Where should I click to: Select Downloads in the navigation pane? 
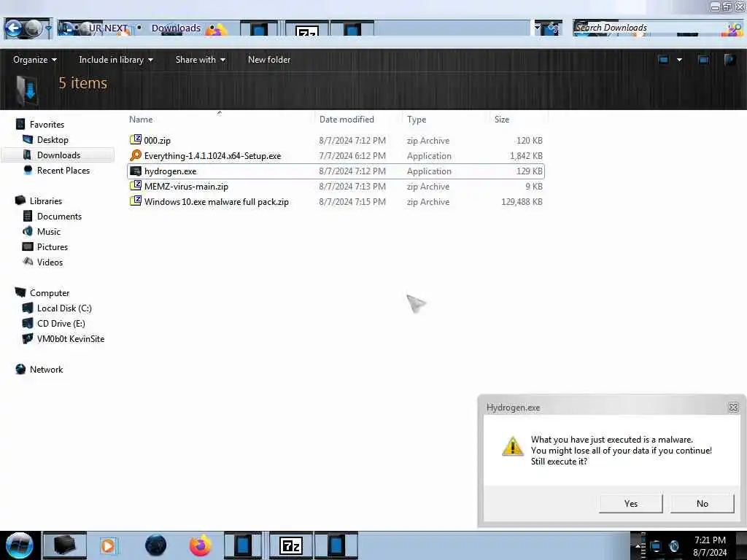click(x=58, y=155)
